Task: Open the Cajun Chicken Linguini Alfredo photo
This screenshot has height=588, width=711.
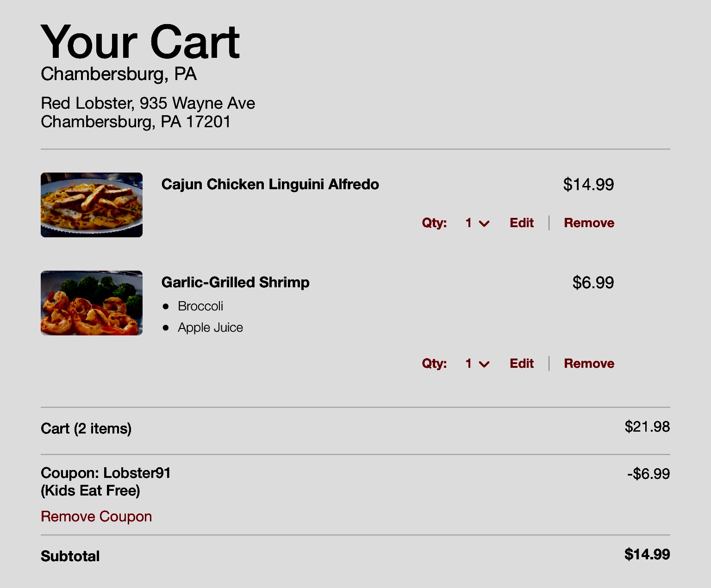Action: 92,205
